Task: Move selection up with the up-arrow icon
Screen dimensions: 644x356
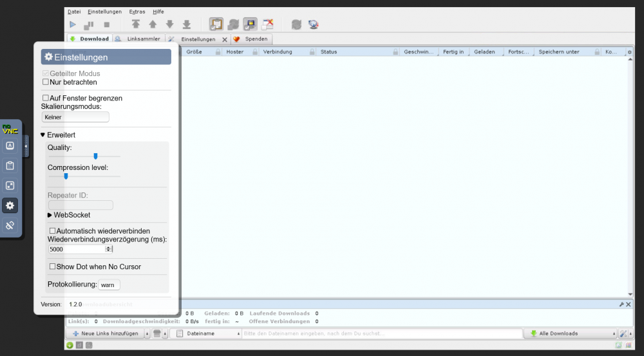Action: [153, 24]
